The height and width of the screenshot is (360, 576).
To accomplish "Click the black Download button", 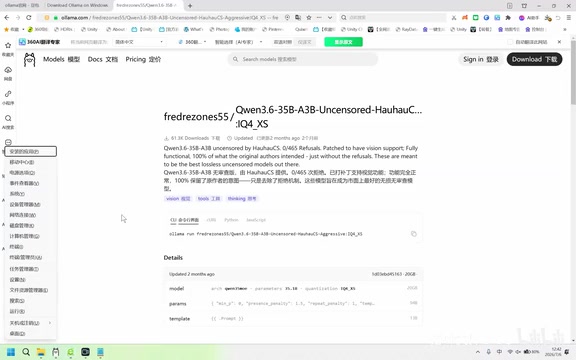I will pyautogui.click(x=534, y=59).
